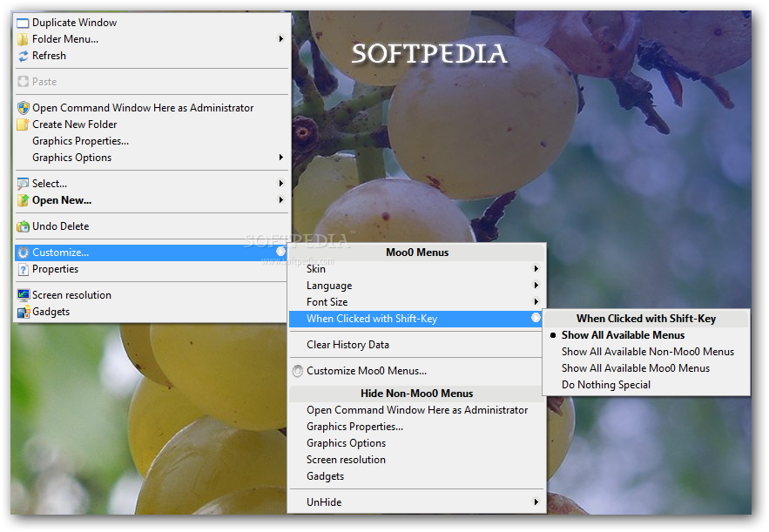Click the Undo Delete recycle icon
The width and height of the screenshot is (769, 532).
tap(23, 226)
